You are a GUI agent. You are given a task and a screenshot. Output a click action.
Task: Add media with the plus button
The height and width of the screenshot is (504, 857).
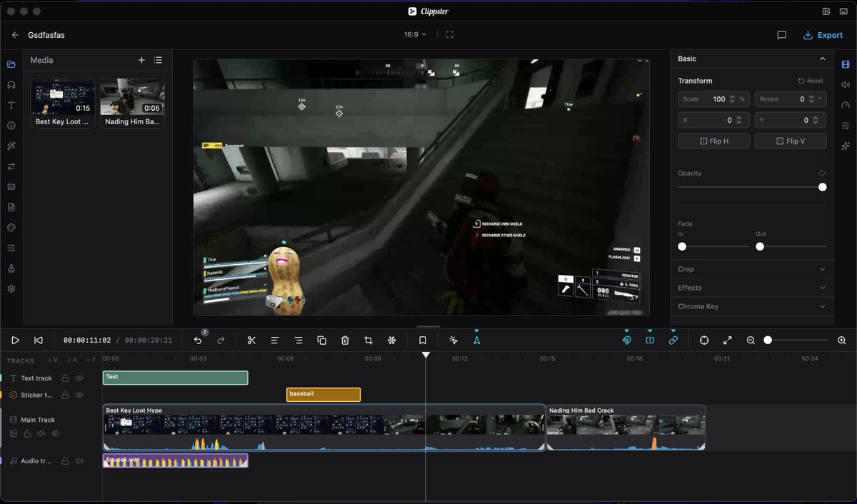(x=141, y=61)
